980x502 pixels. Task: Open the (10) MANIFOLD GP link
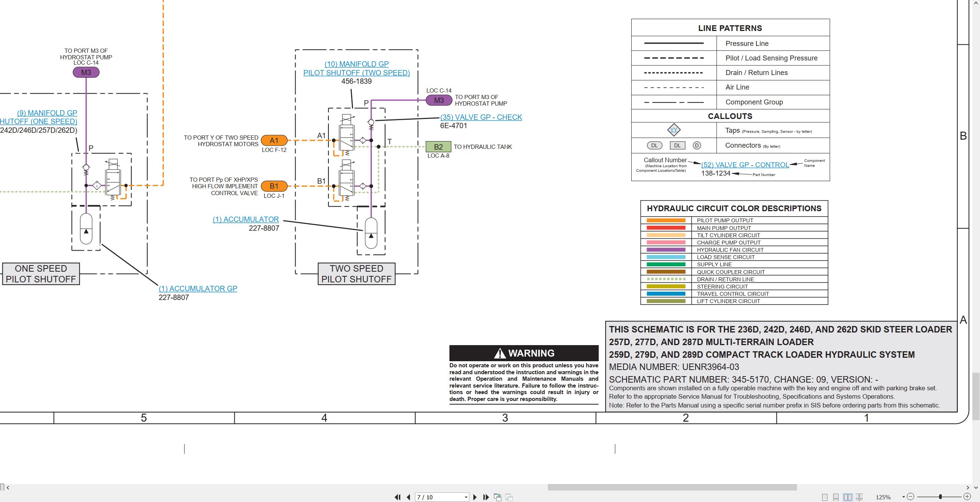[x=356, y=64]
